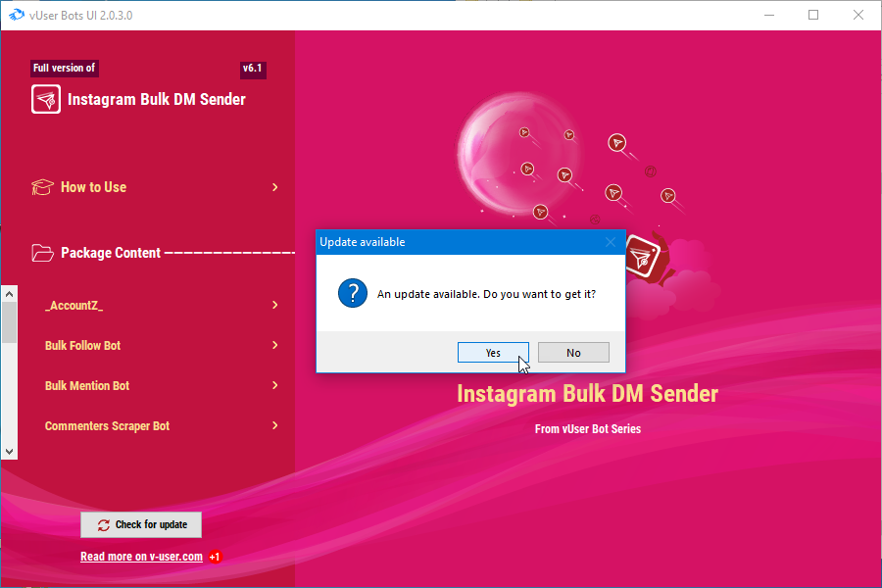Decline the update with the No button
882x588 pixels.
tap(573, 352)
